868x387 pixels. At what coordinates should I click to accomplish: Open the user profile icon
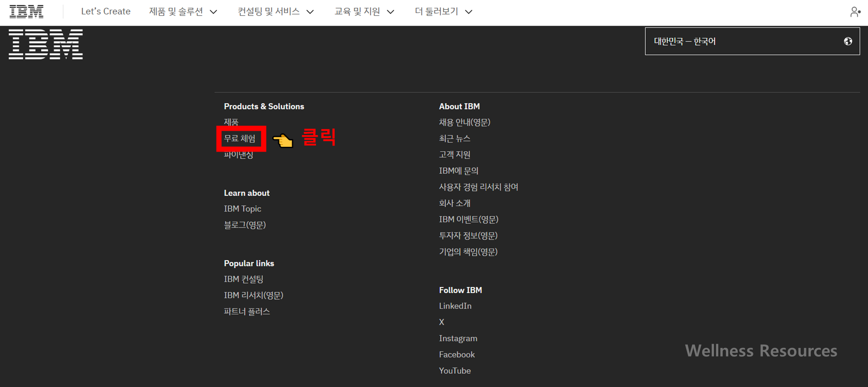855,12
